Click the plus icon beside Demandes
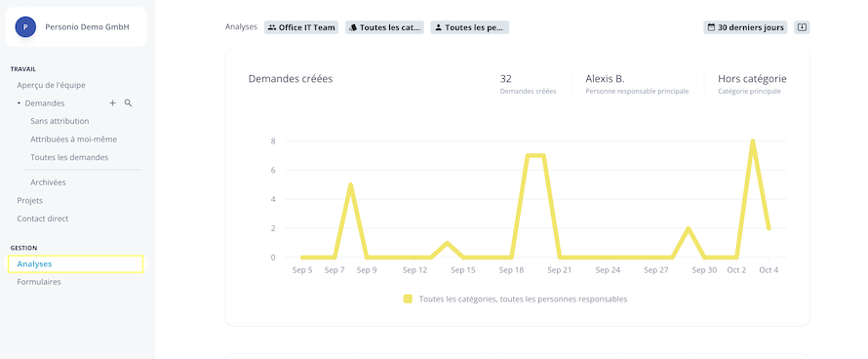This screenshot has width=868, height=359. [112, 103]
